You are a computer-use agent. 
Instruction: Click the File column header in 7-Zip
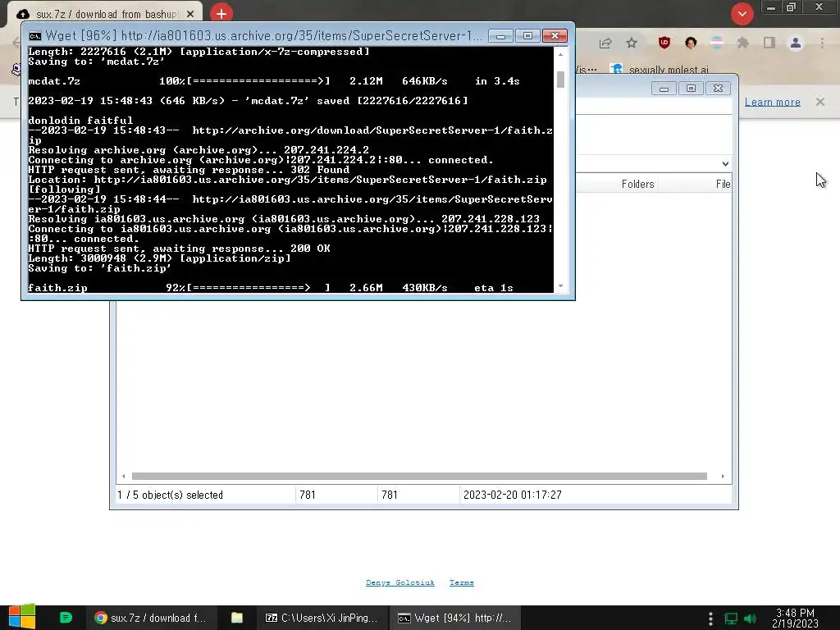[723, 184]
